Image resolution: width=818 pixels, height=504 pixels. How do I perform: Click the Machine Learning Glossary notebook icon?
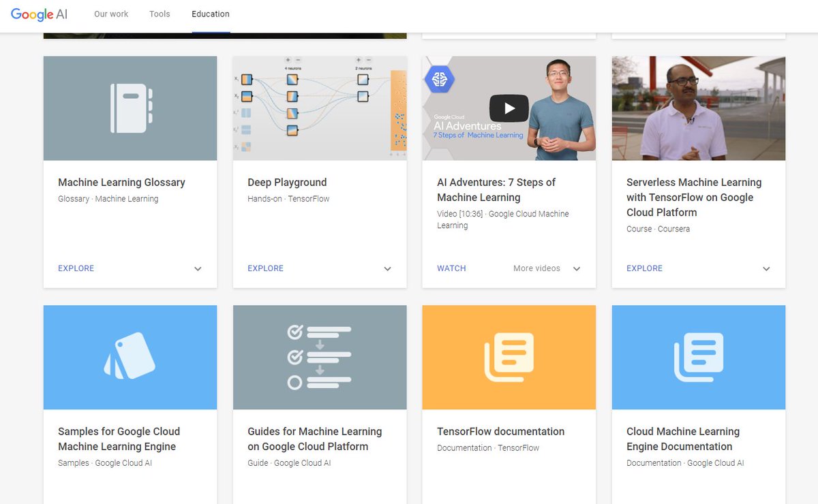point(130,108)
